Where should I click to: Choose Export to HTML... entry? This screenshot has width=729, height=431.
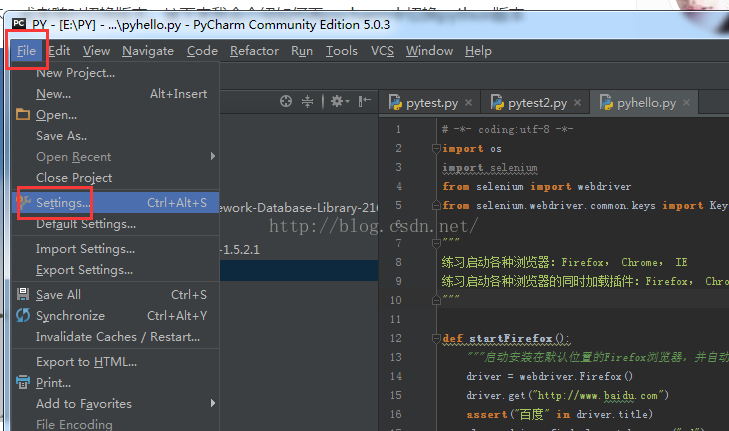[115, 362]
